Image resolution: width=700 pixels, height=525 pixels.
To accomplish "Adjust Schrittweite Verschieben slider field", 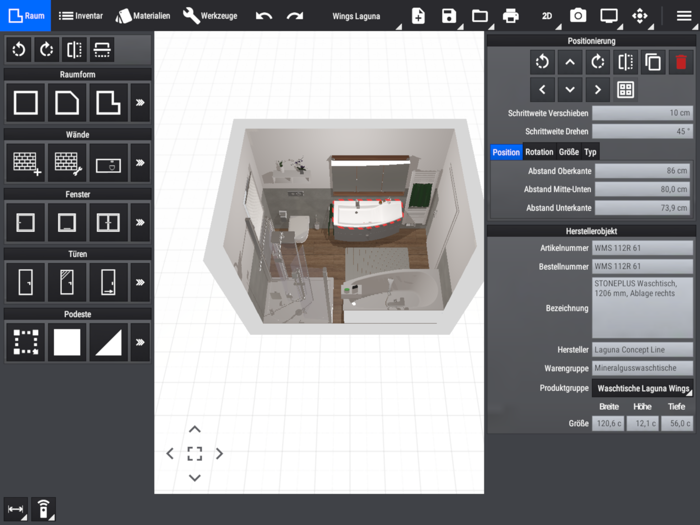I will click(642, 113).
